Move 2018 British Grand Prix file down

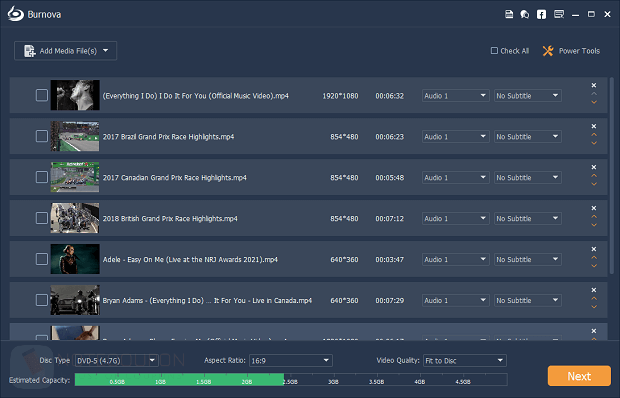(x=594, y=225)
